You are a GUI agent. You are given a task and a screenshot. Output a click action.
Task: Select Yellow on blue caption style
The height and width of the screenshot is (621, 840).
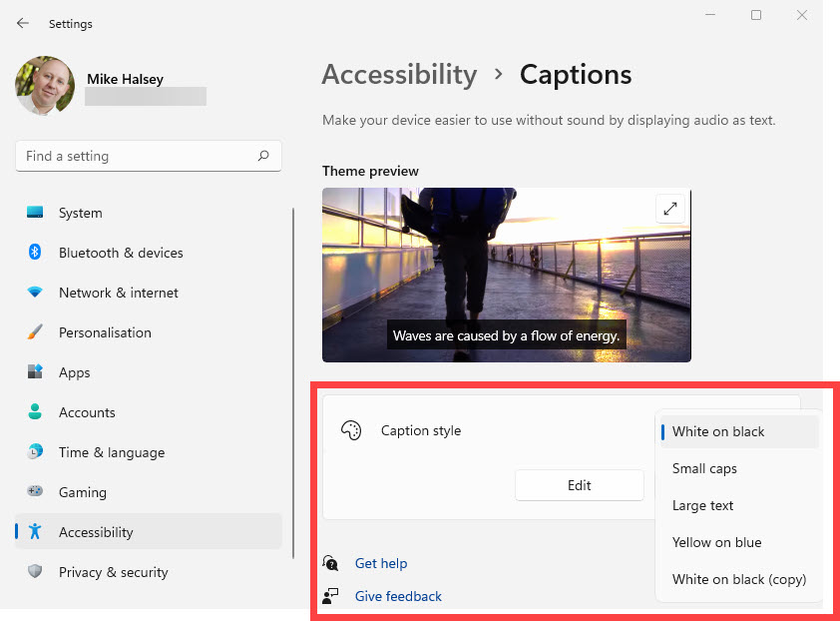(x=716, y=542)
